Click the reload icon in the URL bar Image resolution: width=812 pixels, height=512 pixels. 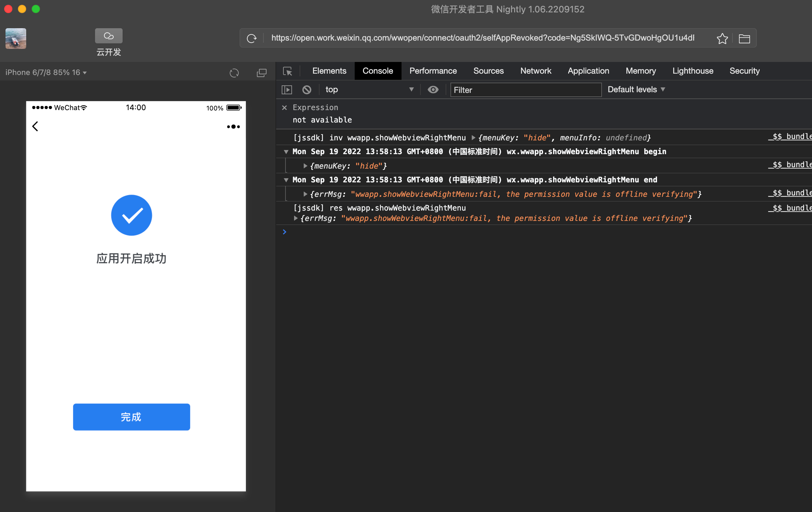coord(252,38)
